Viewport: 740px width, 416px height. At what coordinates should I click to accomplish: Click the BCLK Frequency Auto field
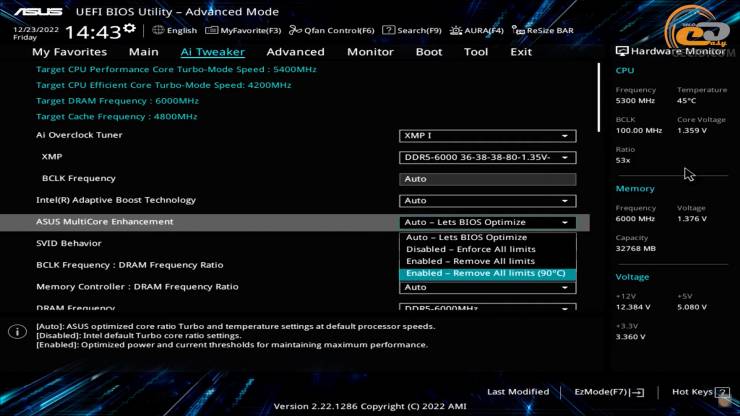[x=488, y=179]
